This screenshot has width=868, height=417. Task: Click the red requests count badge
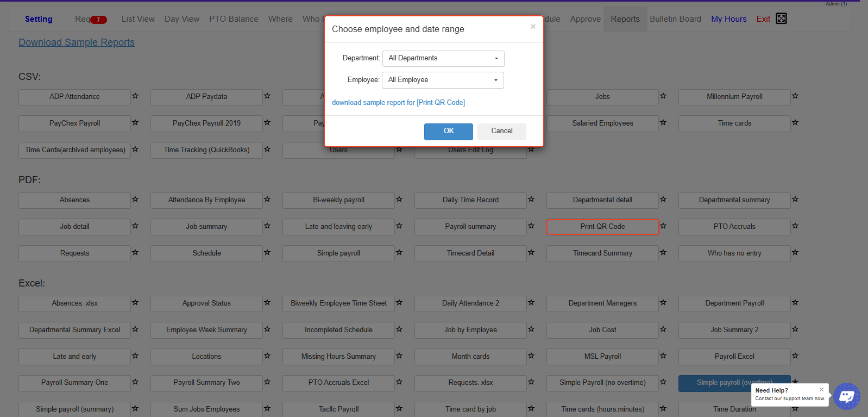point(98,20)
